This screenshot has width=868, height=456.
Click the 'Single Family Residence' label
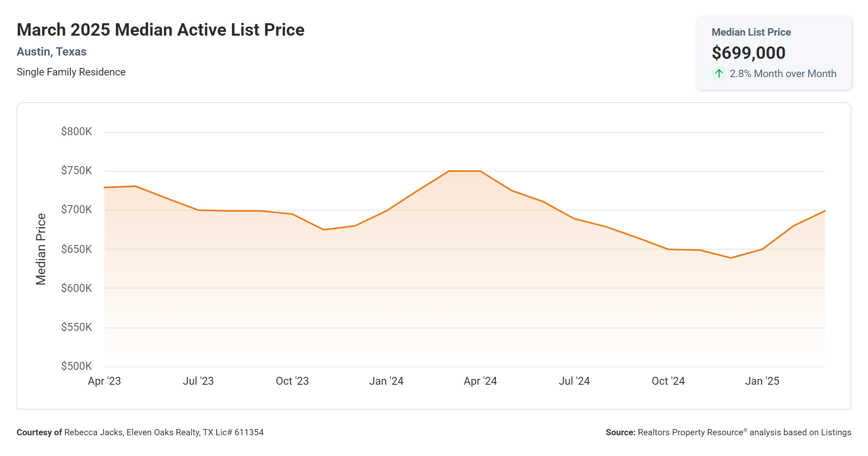click(x=71, y=72)
